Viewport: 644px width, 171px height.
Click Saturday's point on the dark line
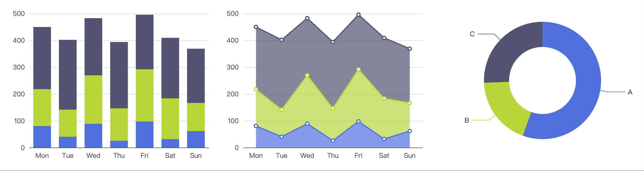384,38
